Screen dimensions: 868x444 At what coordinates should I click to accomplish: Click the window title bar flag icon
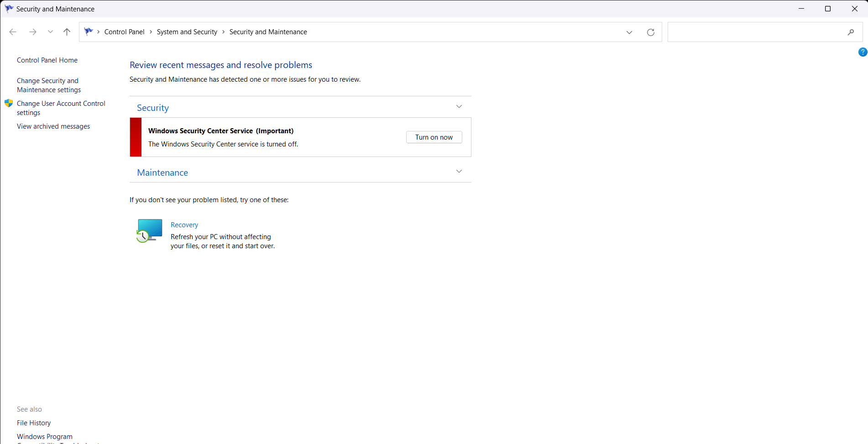(x=9, y=9)
